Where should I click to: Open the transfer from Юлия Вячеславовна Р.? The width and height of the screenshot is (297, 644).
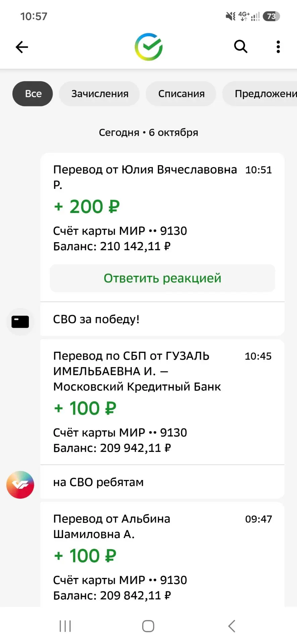coord(163,208)
